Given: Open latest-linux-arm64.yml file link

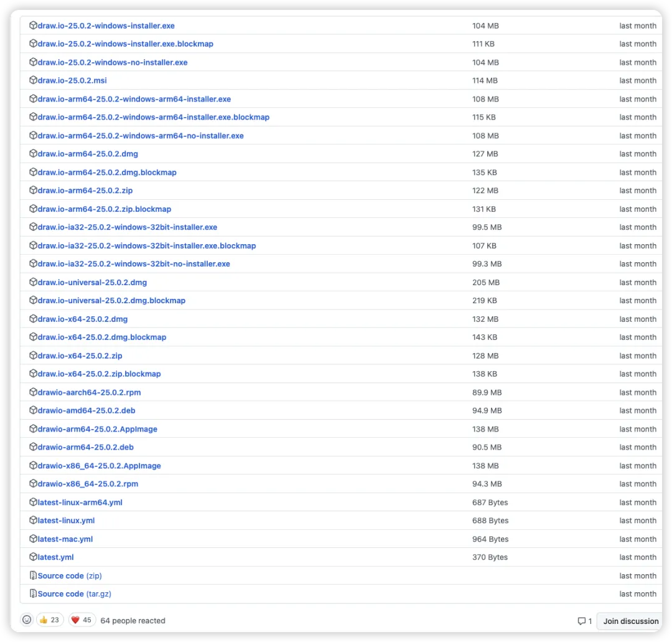Looking at the screenshot, I should (x=80, y=502).
